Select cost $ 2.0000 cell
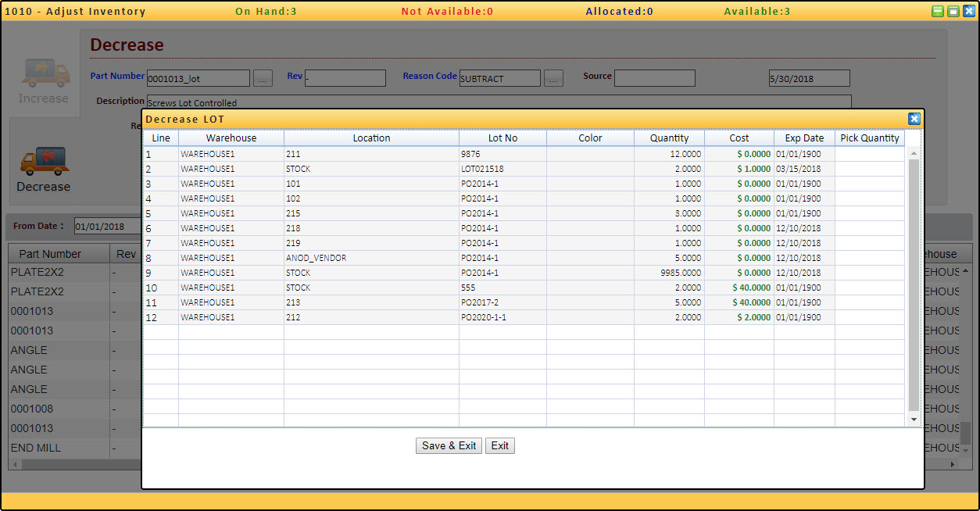980x511 pixels. click(x=739, y=317)
